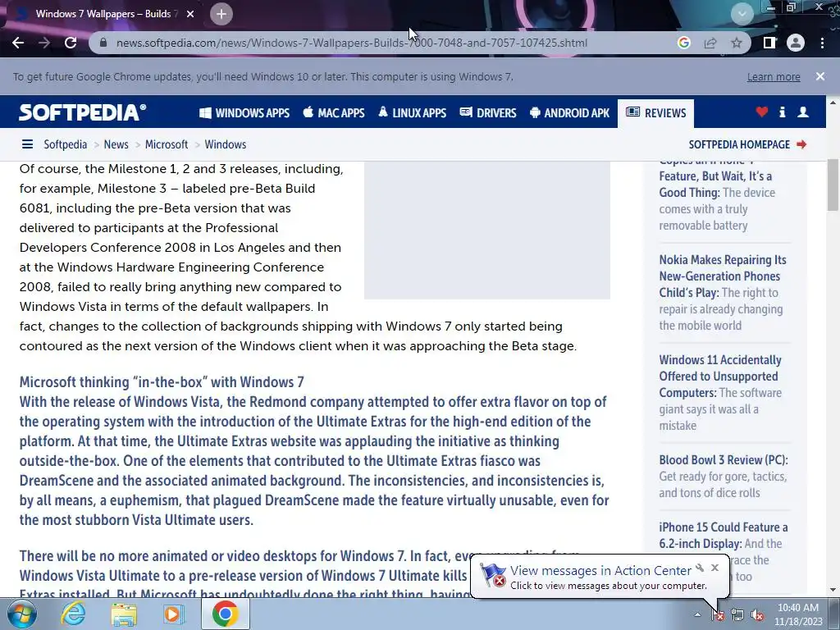Image resolution: width=840 pixels, height=630 pixels.
Task: Open the volume tray icon
Action: (x=757, y=615)
